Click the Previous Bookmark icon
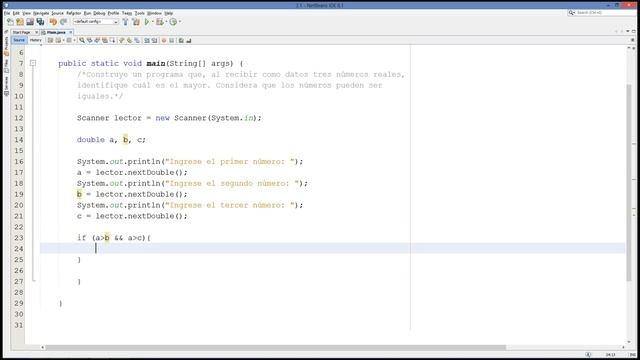 coord(121,40)
